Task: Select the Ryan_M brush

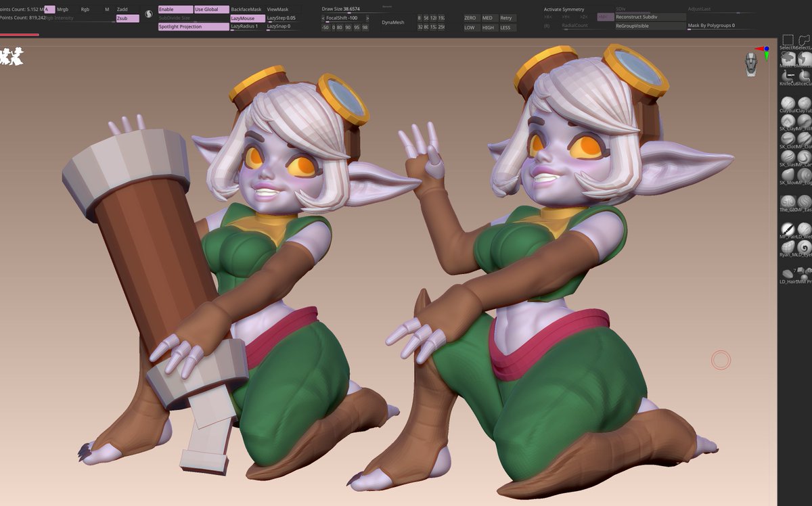Action: 788,248
